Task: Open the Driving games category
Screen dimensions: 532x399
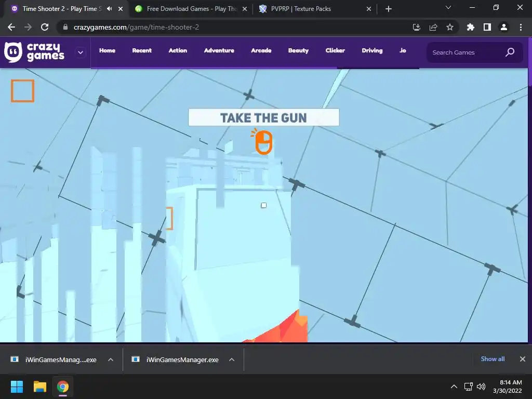Action: pos(372,50)
